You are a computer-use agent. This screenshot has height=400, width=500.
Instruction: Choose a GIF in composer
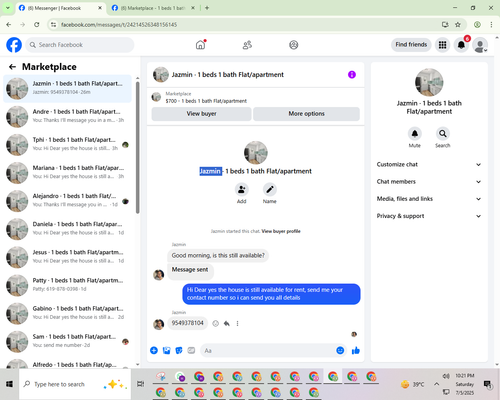click(191, 350)
